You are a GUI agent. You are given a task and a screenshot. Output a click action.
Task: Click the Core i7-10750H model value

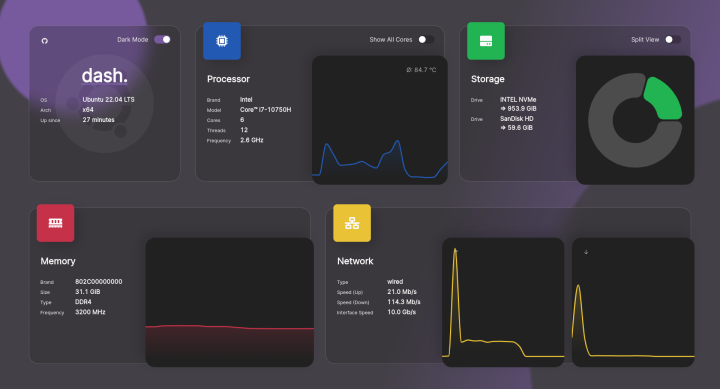pos(265,110)
